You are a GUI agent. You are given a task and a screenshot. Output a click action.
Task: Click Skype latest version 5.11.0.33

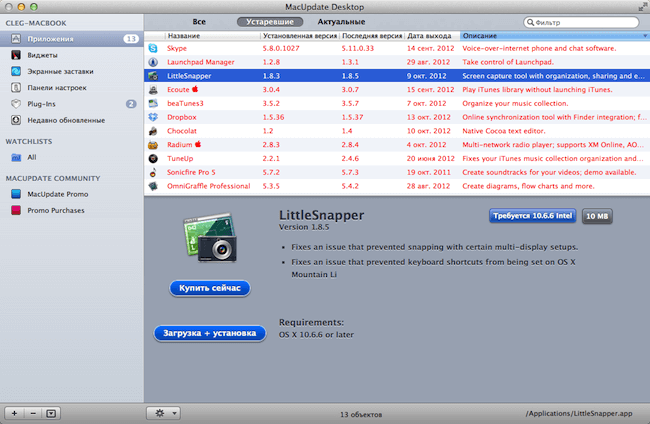click(x=358, y=48)
